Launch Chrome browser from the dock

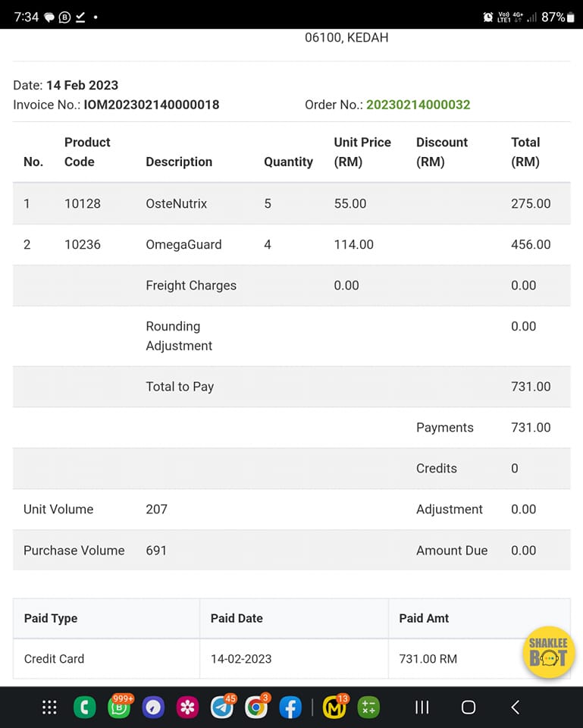click(x=256, y=708)
